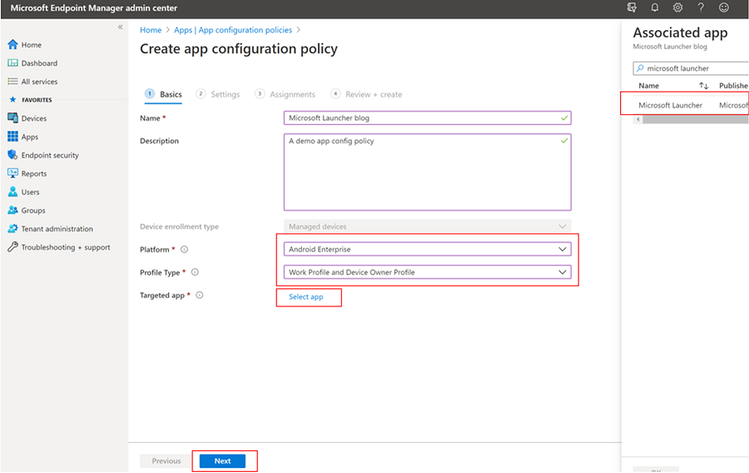Click the Select app link

coord(305,297)
